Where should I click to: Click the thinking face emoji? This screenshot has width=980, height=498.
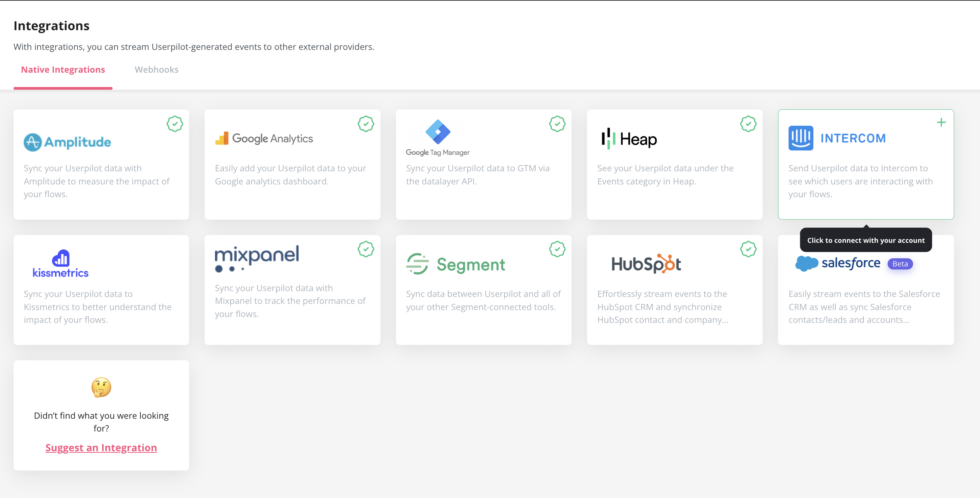[x=101, y=387]
